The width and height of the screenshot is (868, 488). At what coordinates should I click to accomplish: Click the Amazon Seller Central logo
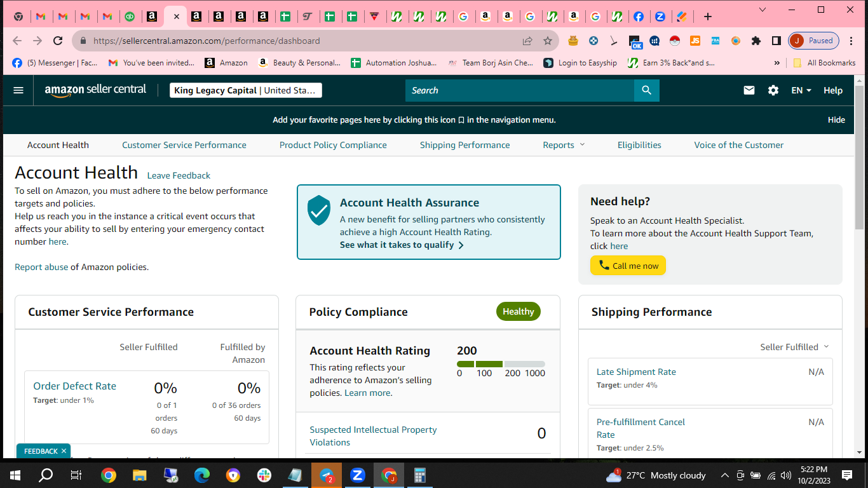tap(95, 90)
